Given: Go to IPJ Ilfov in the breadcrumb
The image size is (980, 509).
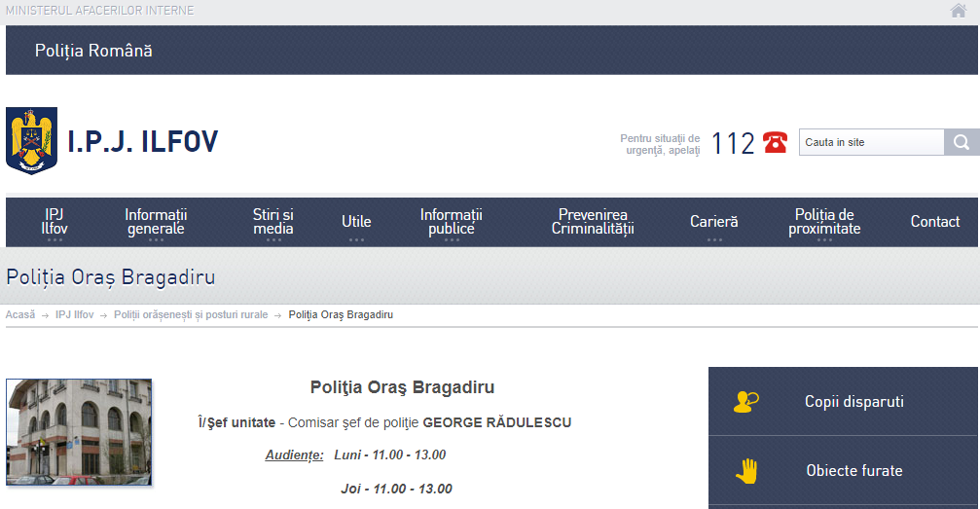Looking at the screenshot, I should click(74, 314).
